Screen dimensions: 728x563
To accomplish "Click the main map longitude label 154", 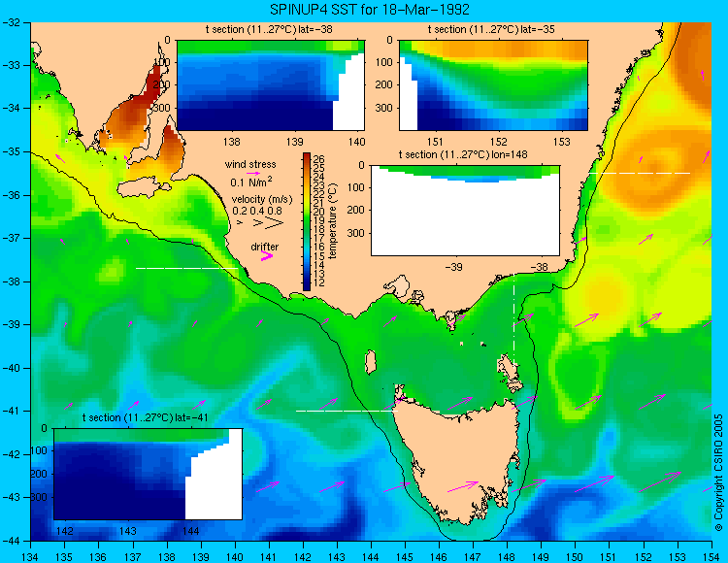I will [711, 557].
